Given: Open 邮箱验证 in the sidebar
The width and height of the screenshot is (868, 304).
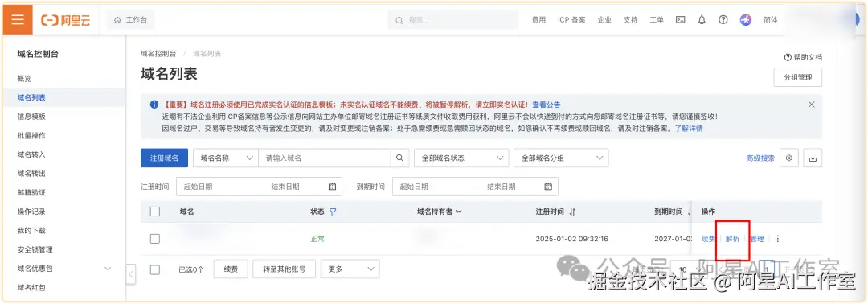Looking at the screenshot, I should click(x=31, y=193).
